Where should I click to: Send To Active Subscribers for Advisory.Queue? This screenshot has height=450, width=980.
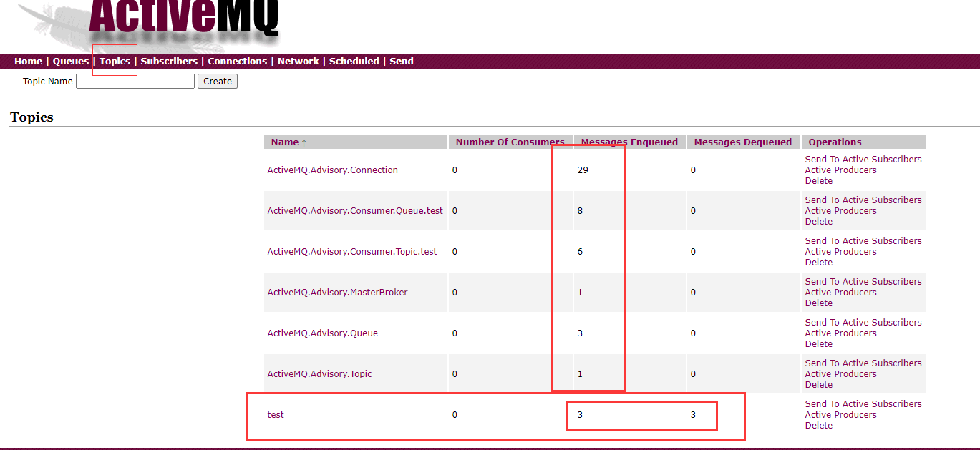click(863, 323)
